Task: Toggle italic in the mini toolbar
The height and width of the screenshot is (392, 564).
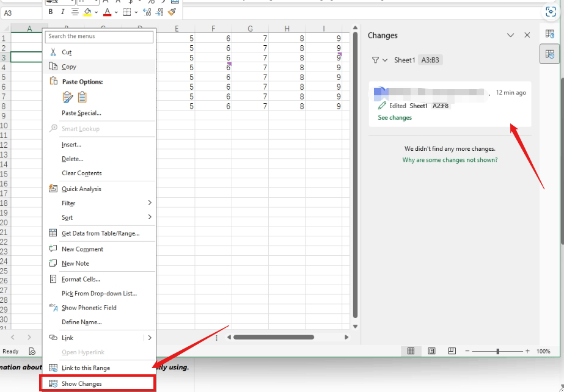Action: [62, 12]
